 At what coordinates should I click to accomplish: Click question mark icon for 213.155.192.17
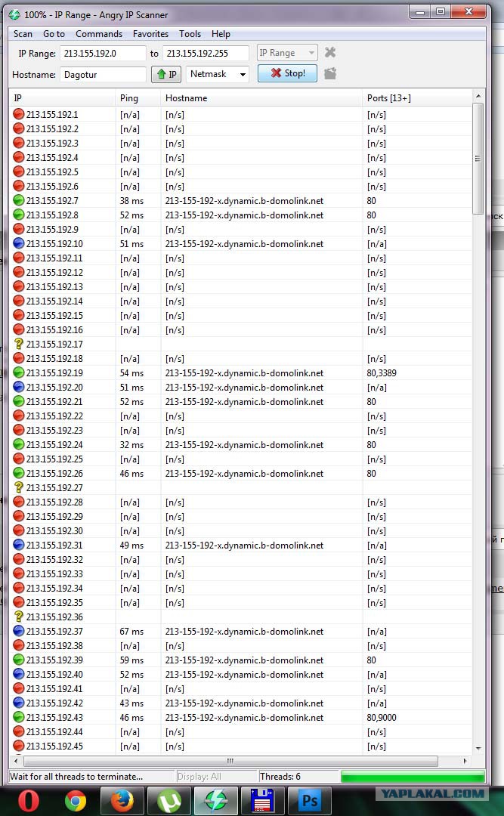[x=19, y=344]
